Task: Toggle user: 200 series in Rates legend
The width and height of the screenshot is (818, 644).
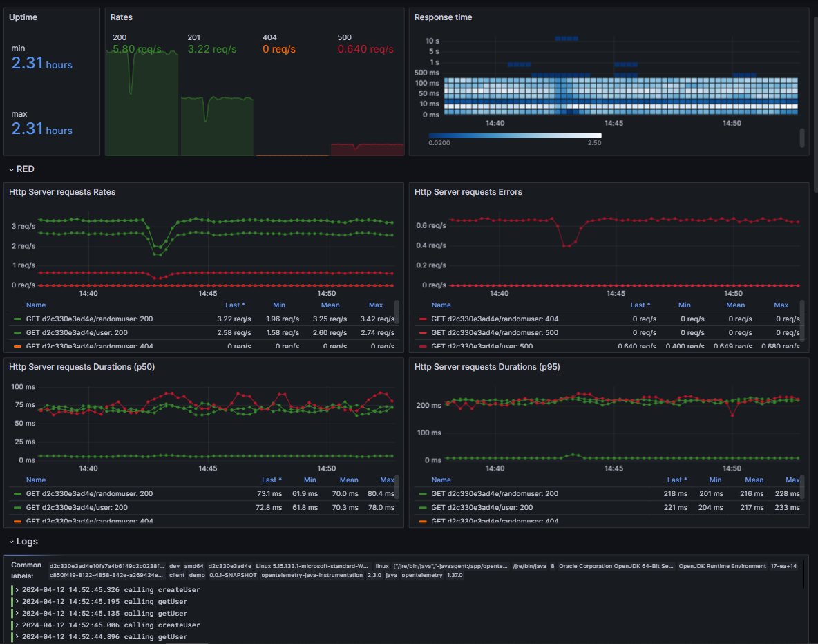Action: tap(77, 332)
